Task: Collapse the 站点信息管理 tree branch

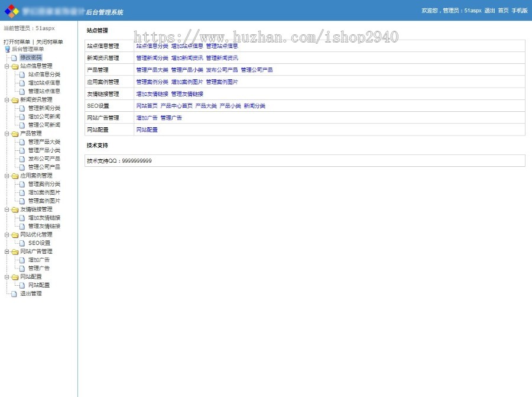Action: click(x=6, y=67)
